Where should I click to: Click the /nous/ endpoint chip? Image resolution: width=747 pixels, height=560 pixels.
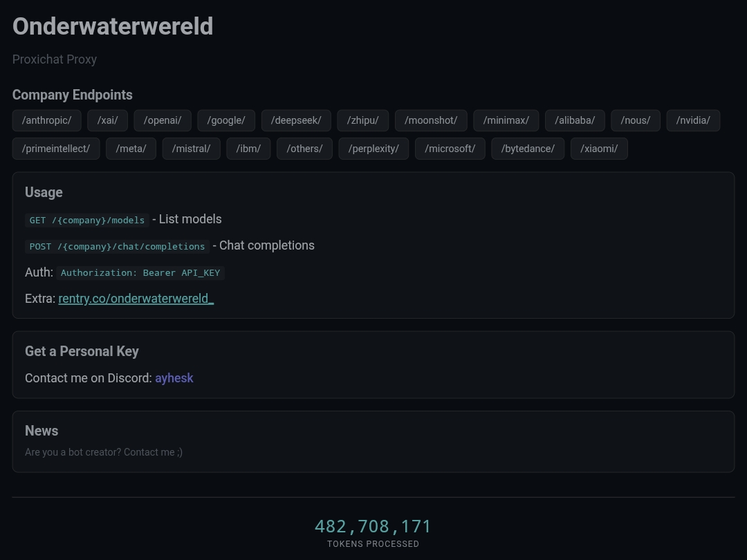click(x=636, y=120)
